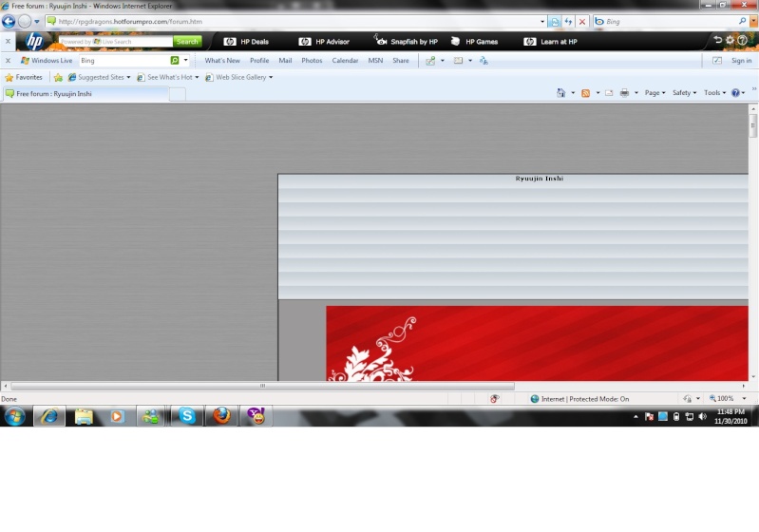Click the HP toolbar settings gear icon

[x=730, y=40]
